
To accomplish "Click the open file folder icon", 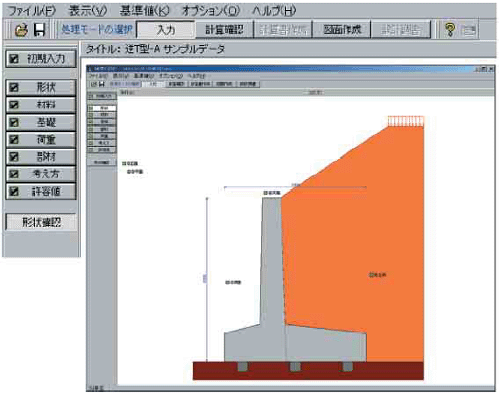I will click(21, 30).
